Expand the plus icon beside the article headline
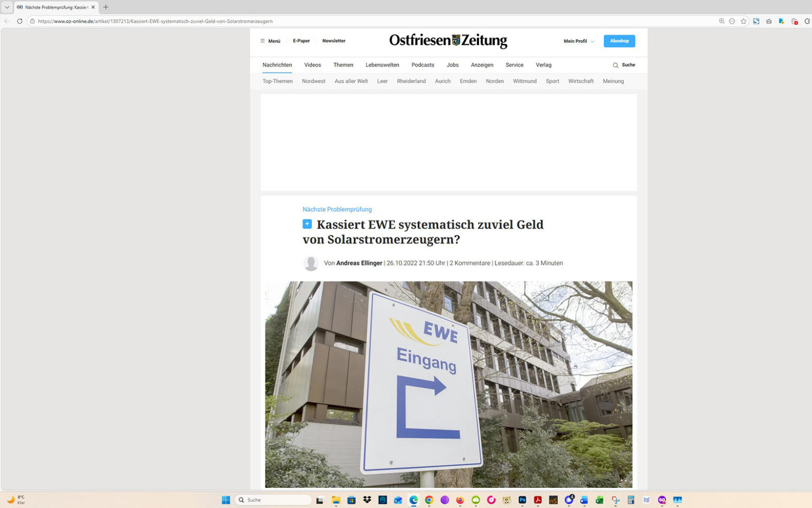The height and width of the screenshot is (508, 812). pyautogui.click(x=307, y=224)
